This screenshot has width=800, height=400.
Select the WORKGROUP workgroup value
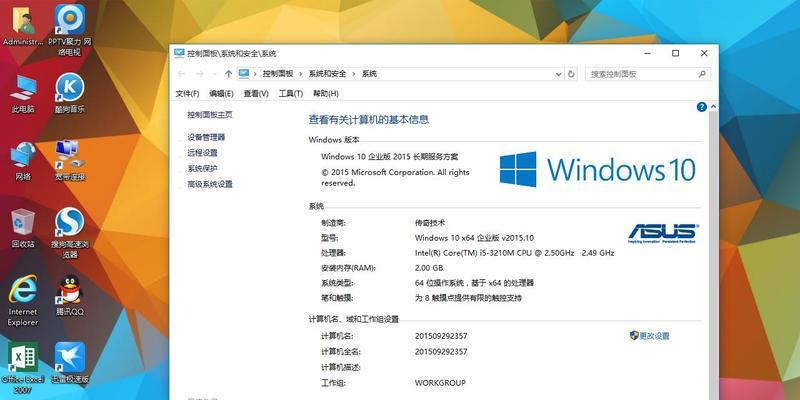point(440,383)
